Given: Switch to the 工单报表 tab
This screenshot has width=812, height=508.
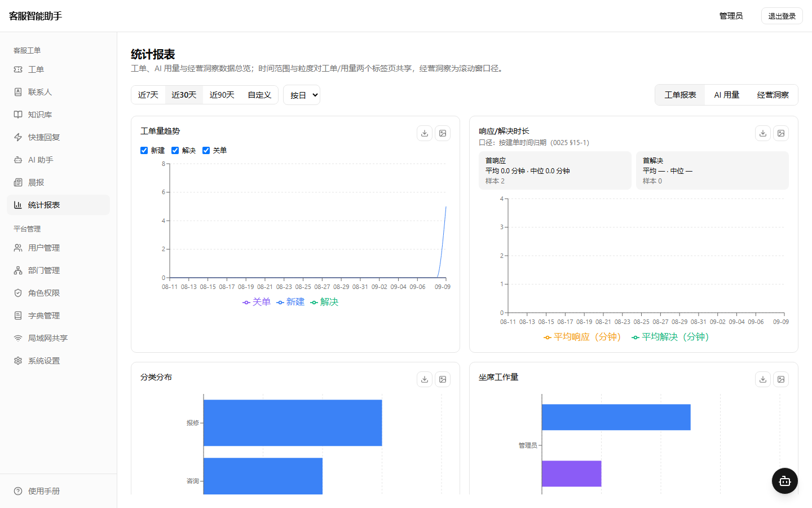Looking at the screenshot, I should [680, 95].
